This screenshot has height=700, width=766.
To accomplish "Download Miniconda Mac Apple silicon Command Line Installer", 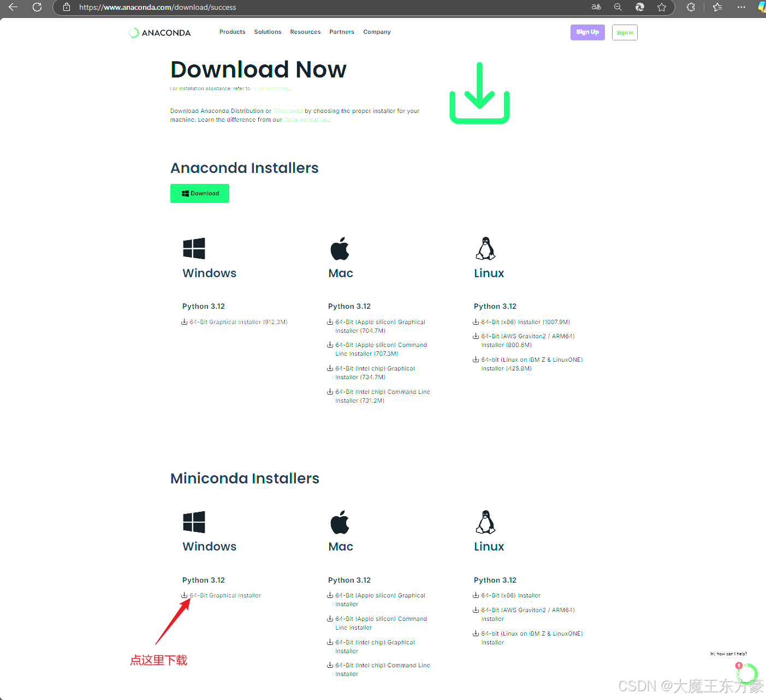I will tap(381, 623).
